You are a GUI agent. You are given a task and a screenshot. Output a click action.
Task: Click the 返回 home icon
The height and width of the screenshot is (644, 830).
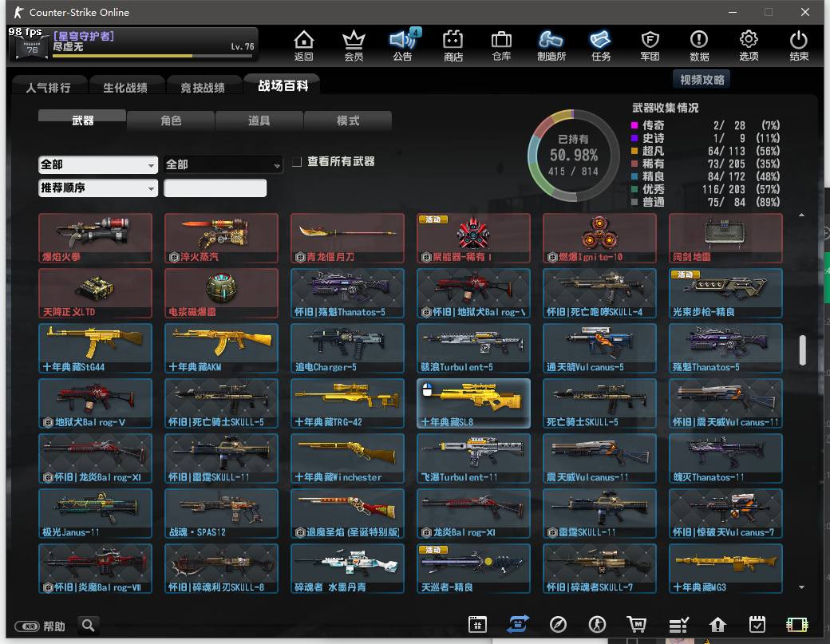click(x=304, y=45)
